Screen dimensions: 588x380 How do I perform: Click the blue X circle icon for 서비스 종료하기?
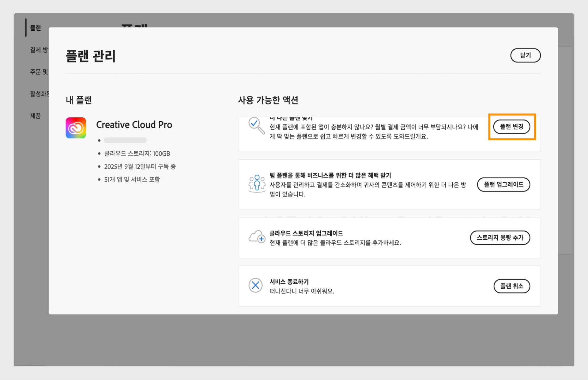coord(255,285)
